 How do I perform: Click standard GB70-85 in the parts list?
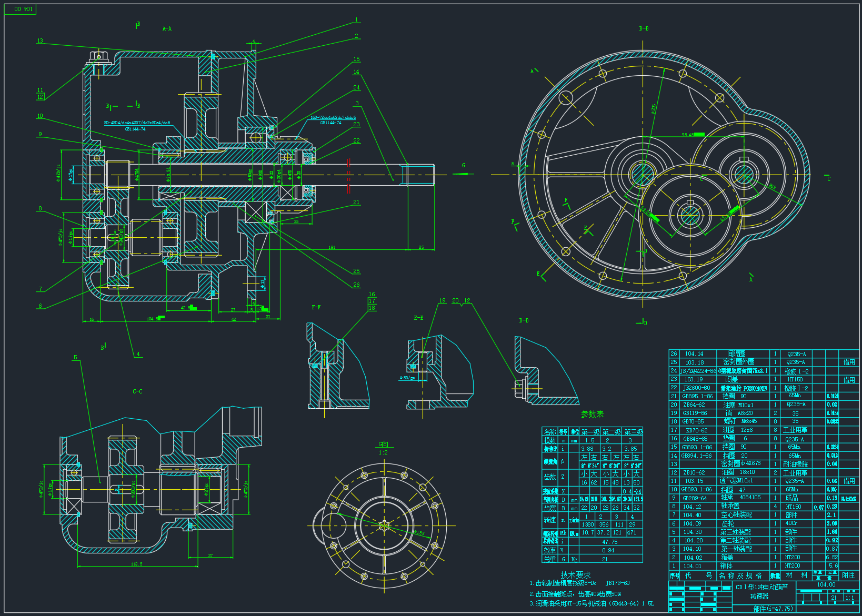(x=693, y=421)
